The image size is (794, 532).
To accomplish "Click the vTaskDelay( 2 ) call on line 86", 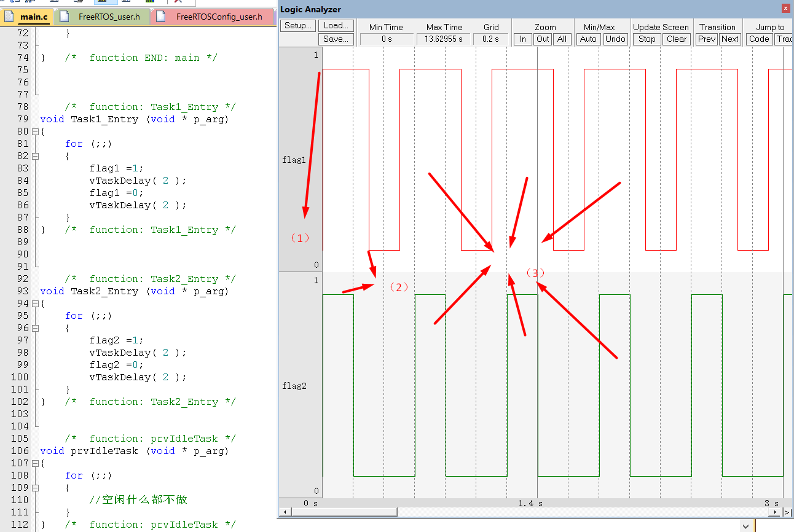I will coord(138,205).
